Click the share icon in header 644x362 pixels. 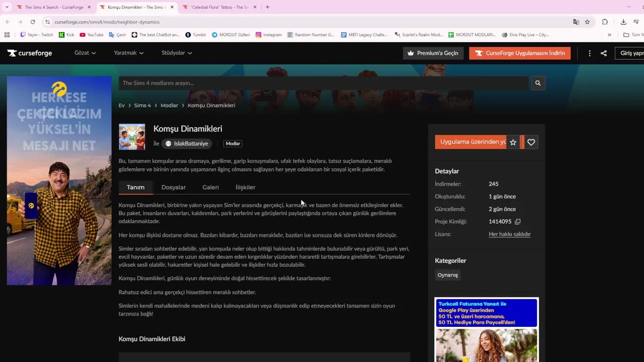(604, 53)
